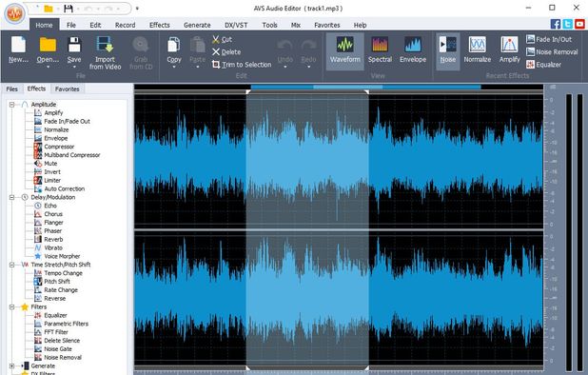Open the Amplify effect icon

[509, 45]
